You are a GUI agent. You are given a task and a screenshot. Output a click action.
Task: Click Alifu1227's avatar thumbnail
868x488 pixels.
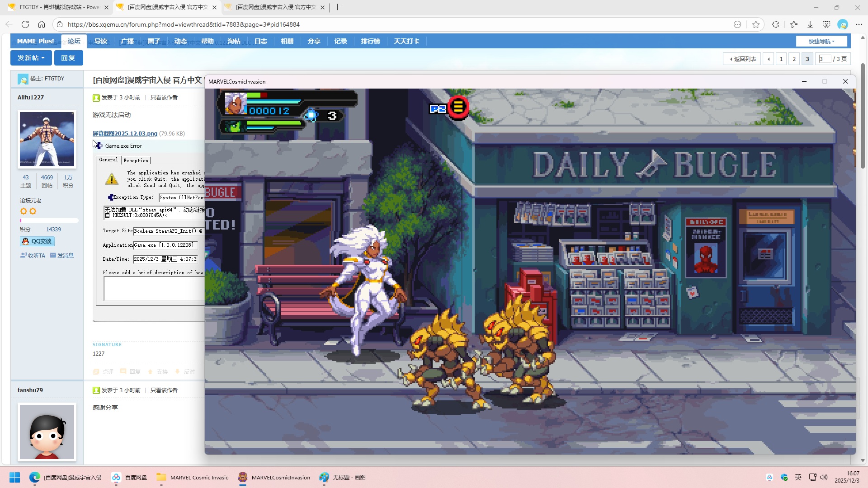tap(47, 139)
